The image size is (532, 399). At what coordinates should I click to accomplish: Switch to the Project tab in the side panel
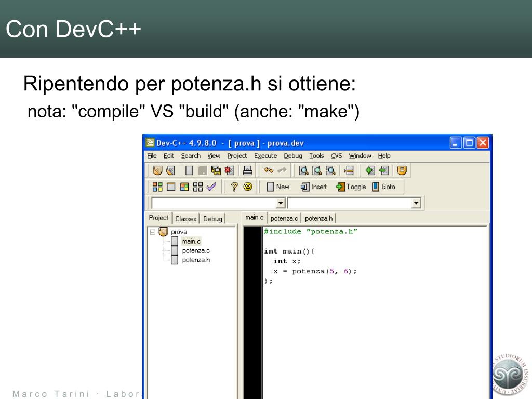[x=158, y=218]
